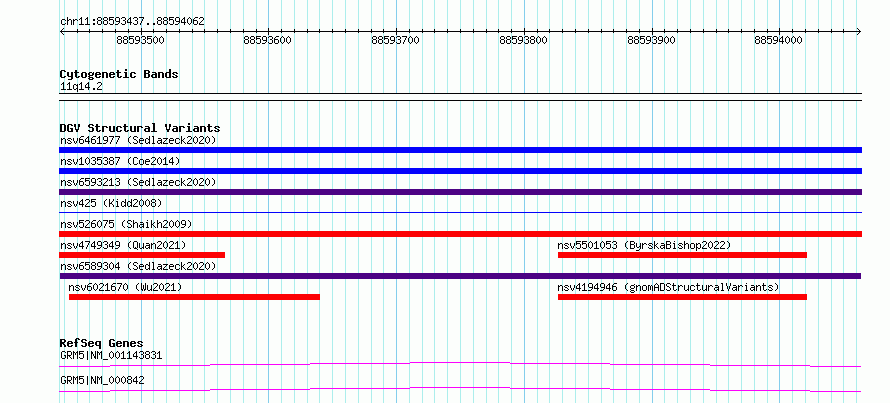This screenshot has height=403, width=890.
Task: Select the blue bar under nsv1035387
Action: 460,171
